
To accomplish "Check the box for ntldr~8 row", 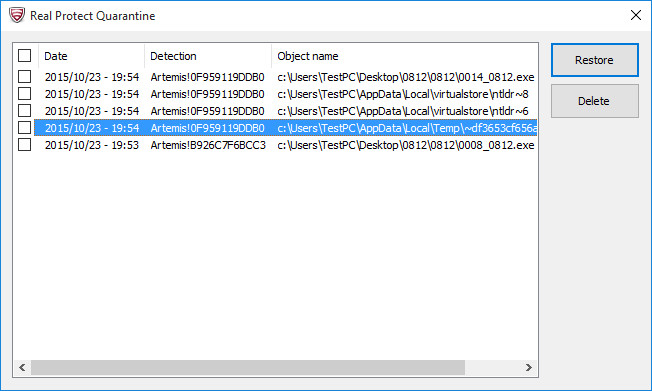I will point(25,94).
